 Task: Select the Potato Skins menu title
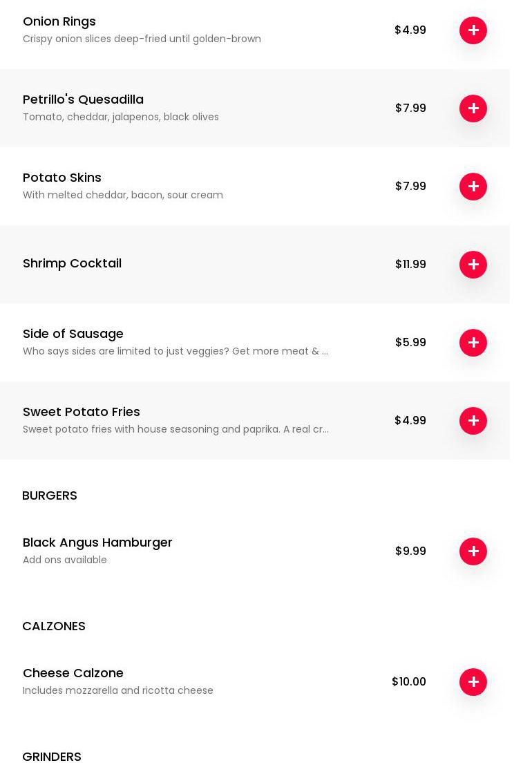62,178
